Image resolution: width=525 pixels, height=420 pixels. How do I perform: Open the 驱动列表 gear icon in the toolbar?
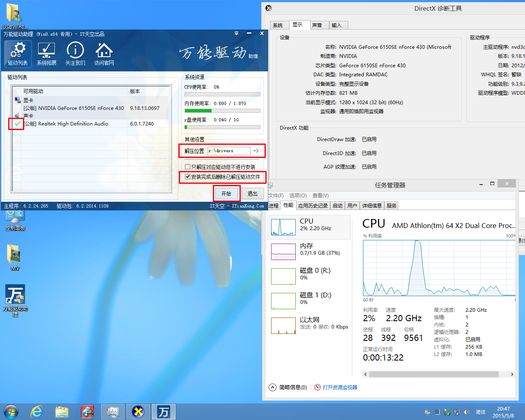tap(18, 54)
